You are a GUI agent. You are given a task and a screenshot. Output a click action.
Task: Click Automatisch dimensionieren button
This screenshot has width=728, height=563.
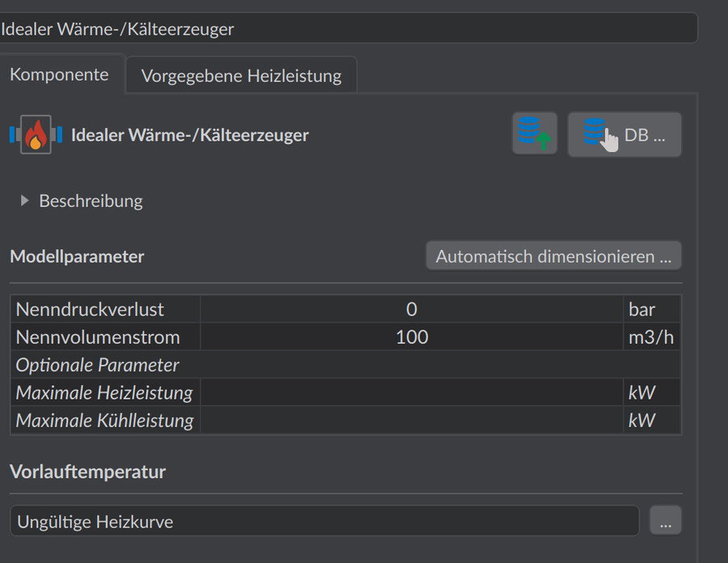coord(553,256)
